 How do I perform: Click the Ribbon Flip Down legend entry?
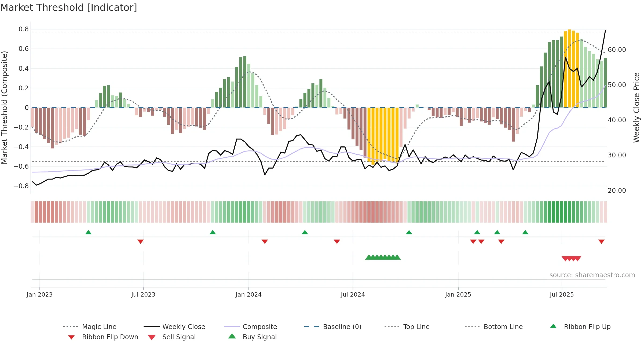click(103, 337)
